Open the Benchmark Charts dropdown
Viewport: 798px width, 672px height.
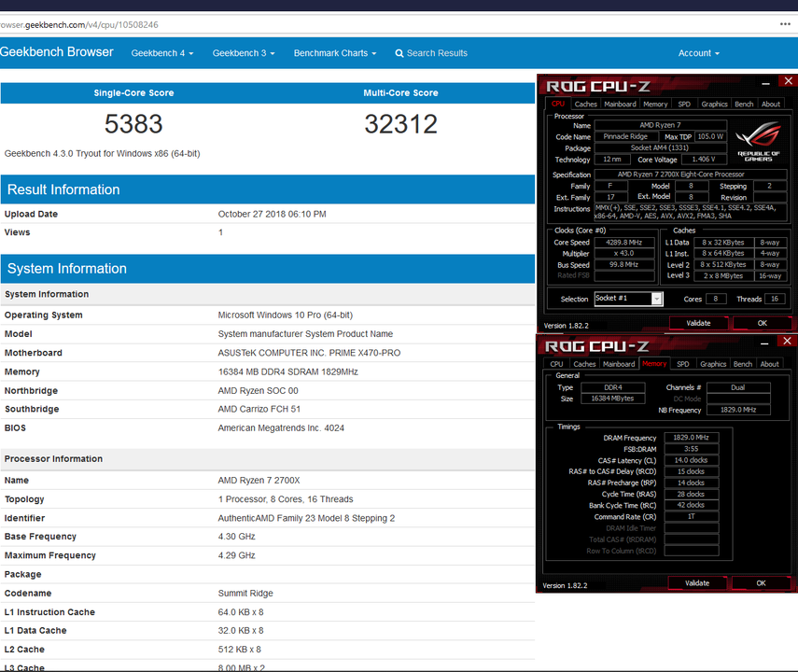pyautogui.click(x=335, y=53)
